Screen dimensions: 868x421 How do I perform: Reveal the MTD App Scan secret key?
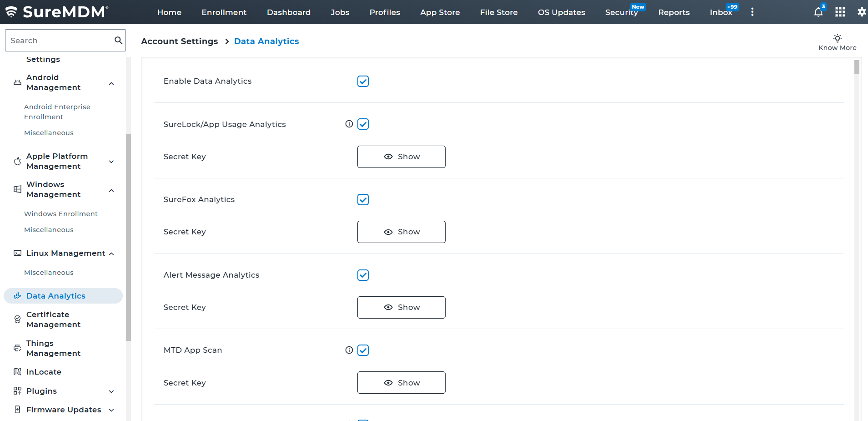coord(401,383)
